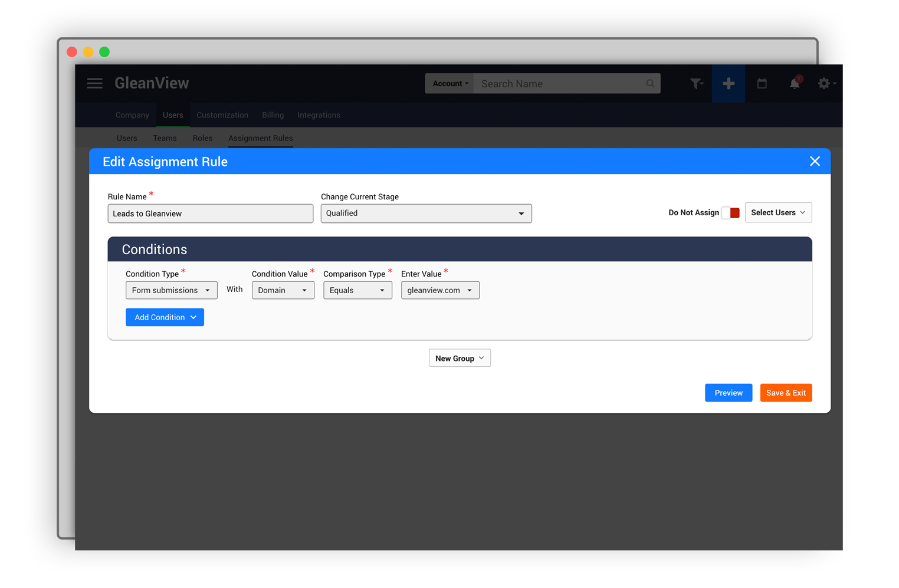
Task: Click the Preview button
Action: pyautogui.click(x=729, y=393)
